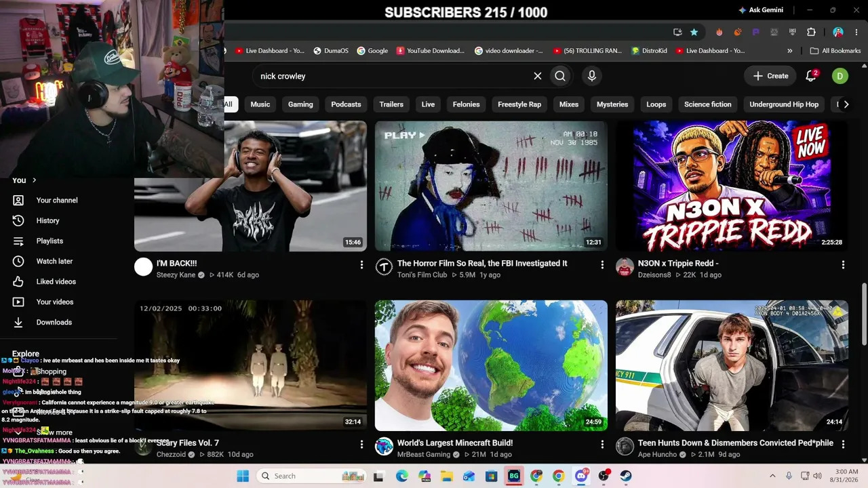Open Chrome profile avatar

click(x=838, y=32)
